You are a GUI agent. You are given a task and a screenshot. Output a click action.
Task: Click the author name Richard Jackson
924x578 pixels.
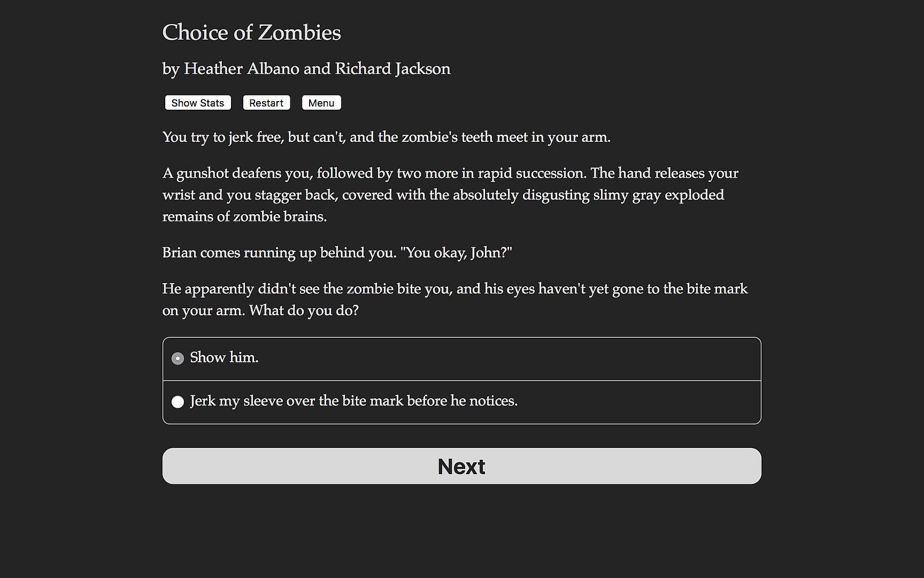392,69
